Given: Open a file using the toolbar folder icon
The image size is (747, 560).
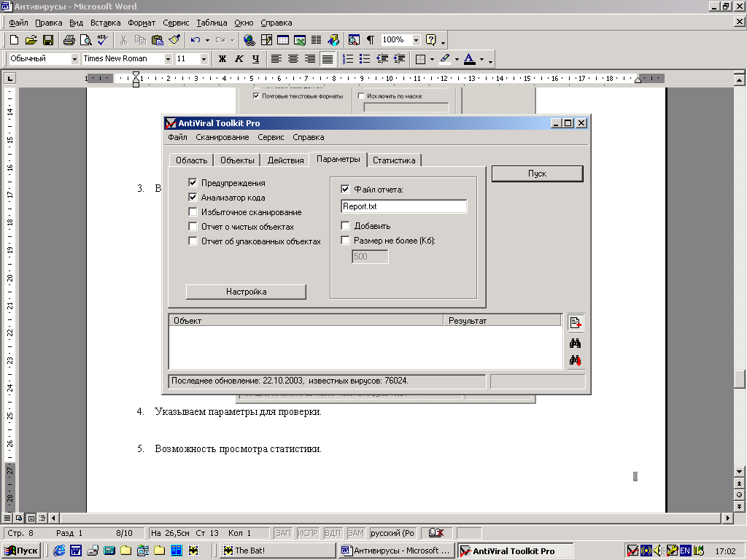Looking at the screenshot, I should click(x=31, y=40).
